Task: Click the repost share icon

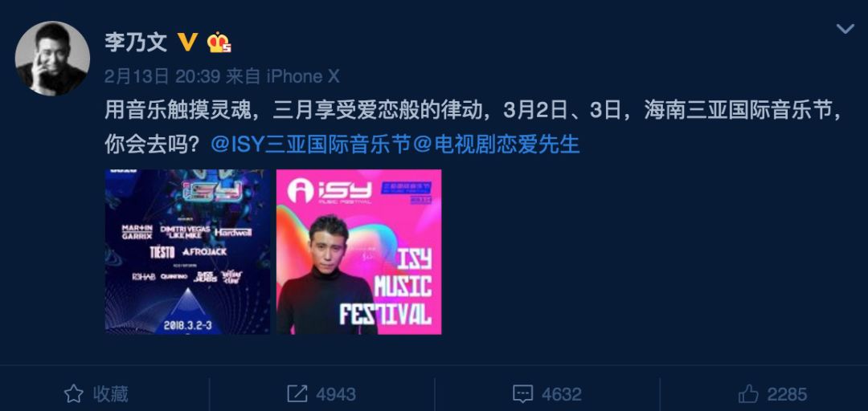Action: 297,394
